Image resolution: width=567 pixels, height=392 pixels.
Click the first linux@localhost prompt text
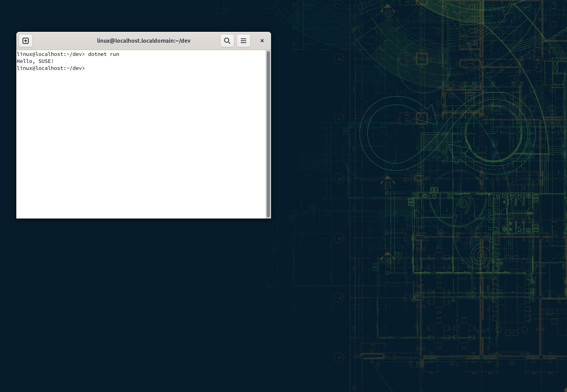click(x=40, y=54)
